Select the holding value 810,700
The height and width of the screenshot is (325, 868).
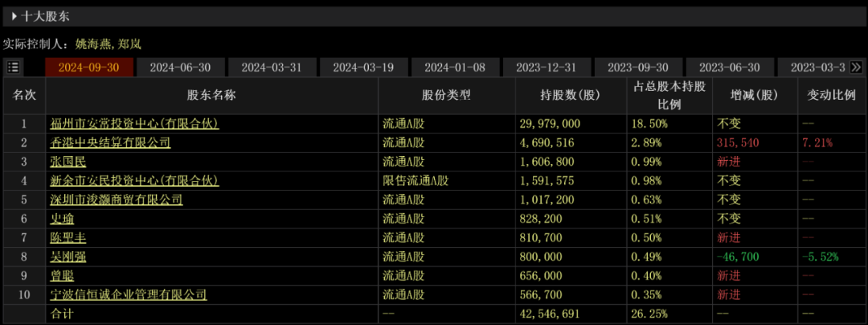(x=541, y=237)
